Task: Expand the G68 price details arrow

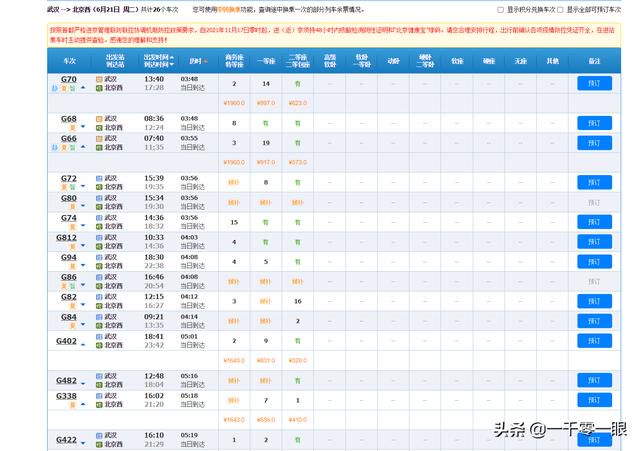Action: coord(83,127)
